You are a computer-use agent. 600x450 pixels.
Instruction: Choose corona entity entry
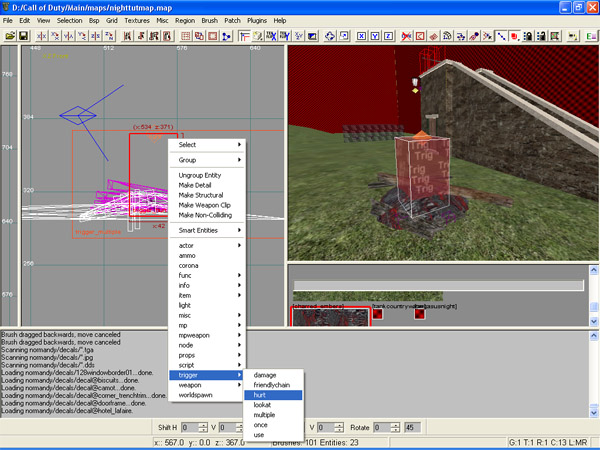[x=207, y=265]
